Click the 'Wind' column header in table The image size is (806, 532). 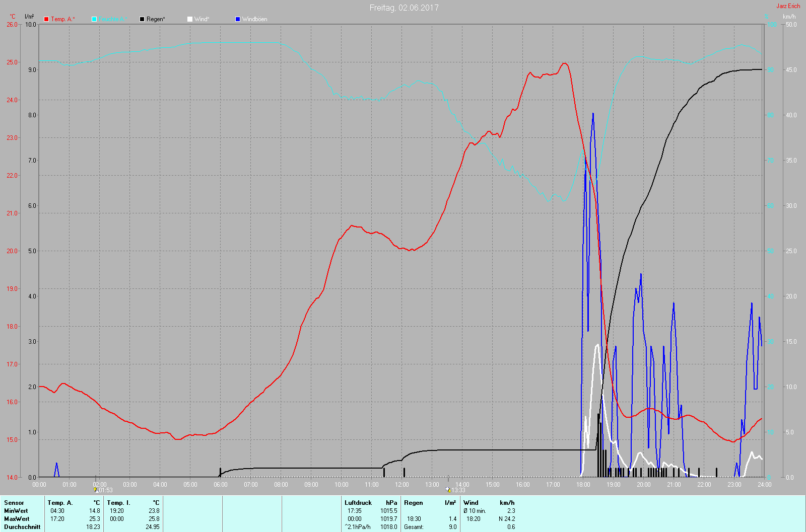coord(471,503)
